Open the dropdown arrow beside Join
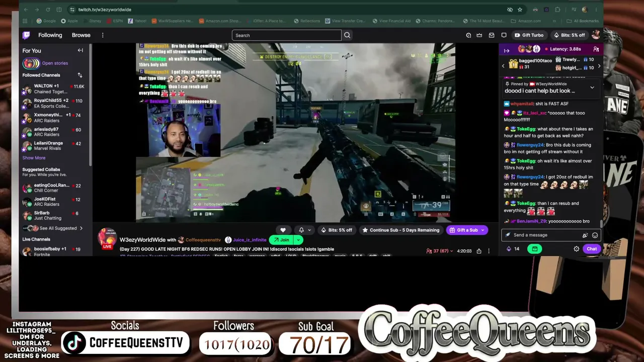The height and width of the screenshot is (362, 644). click(x=298, y=240)
